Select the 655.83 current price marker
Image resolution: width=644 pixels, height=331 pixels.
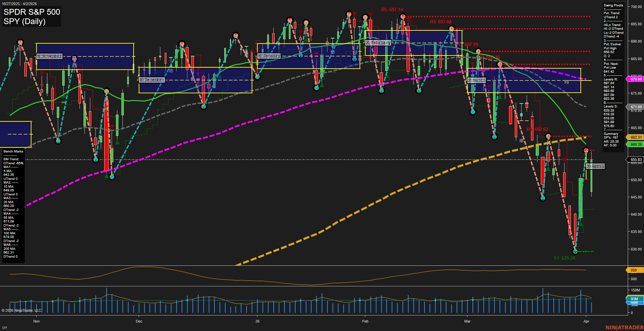point(636,160)
